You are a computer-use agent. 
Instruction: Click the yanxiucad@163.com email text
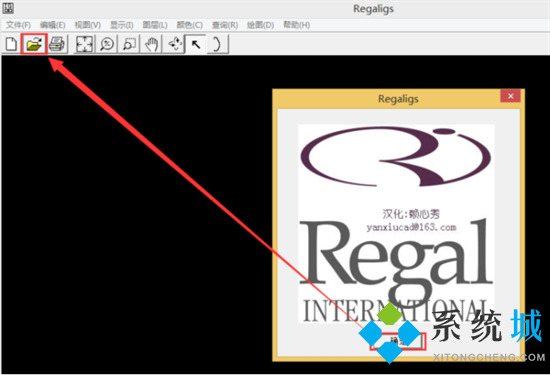tap(411, 227)
